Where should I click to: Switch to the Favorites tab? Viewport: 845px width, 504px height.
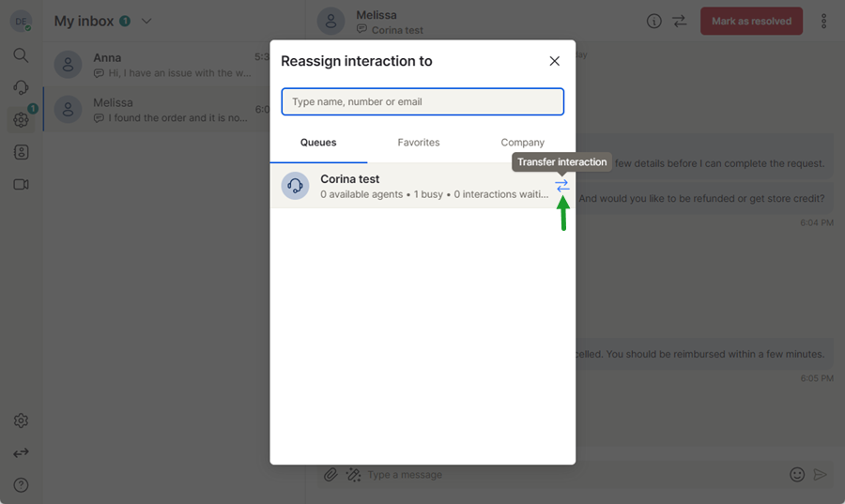pyautogui.click(x=418, y=143)
